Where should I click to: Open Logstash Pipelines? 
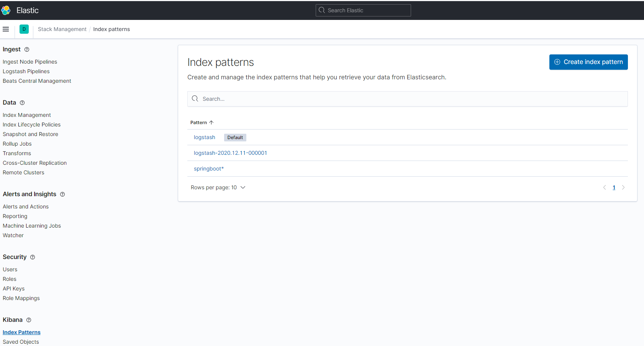tap(26, 71)
